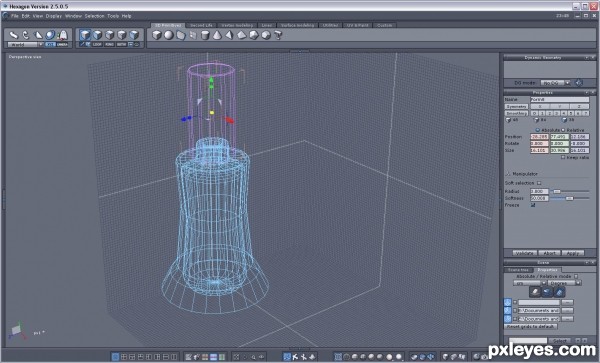Open the Degree units dropdown

(x=564, y=283)
